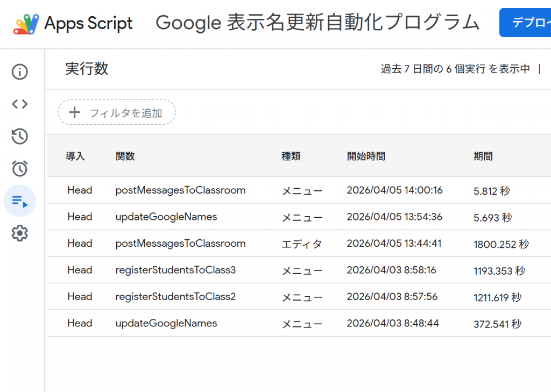Viewport: 551px width, 392px height.
Task: Click the blue デプロイ button
Action: 526,23
